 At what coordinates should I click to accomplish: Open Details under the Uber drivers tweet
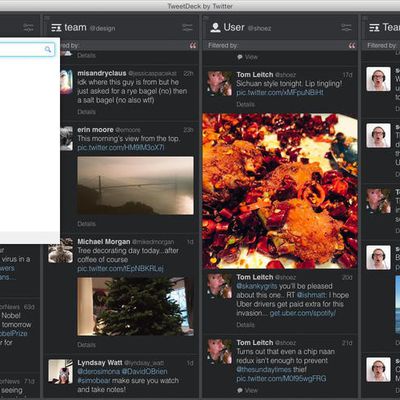(x=246, y=325)
